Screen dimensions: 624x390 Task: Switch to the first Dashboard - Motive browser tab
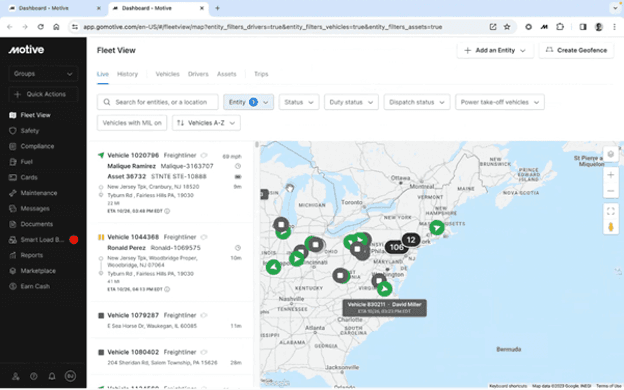(54, 8)
